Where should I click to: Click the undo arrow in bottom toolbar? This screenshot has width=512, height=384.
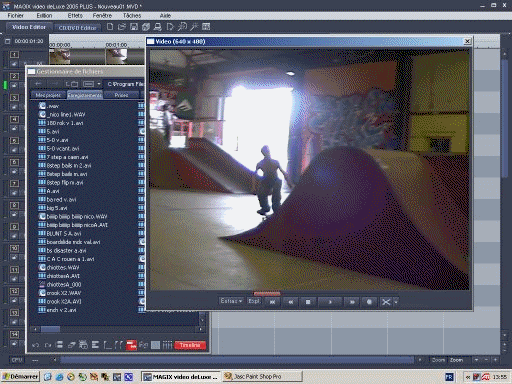point(35,345)
